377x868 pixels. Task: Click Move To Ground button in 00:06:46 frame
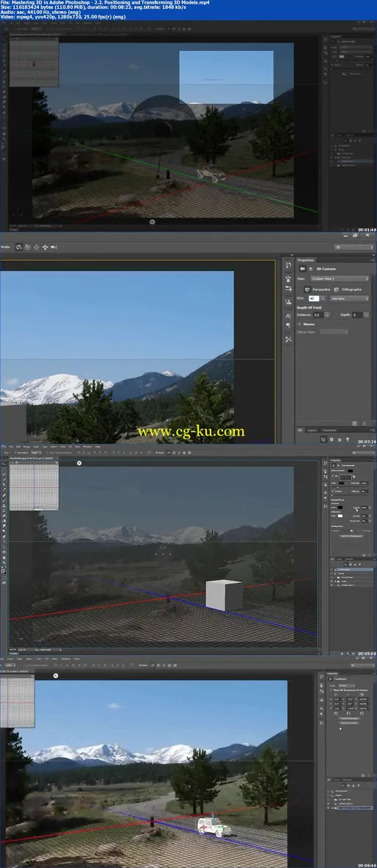click(349, 723)
